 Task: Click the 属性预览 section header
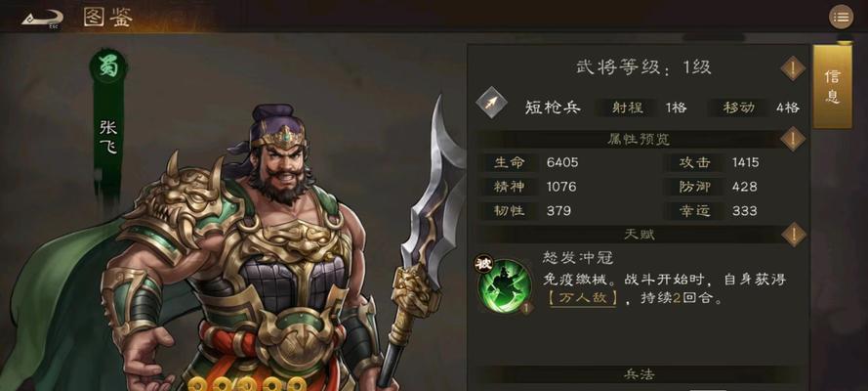pyautogui.click(x=640, y=139)
